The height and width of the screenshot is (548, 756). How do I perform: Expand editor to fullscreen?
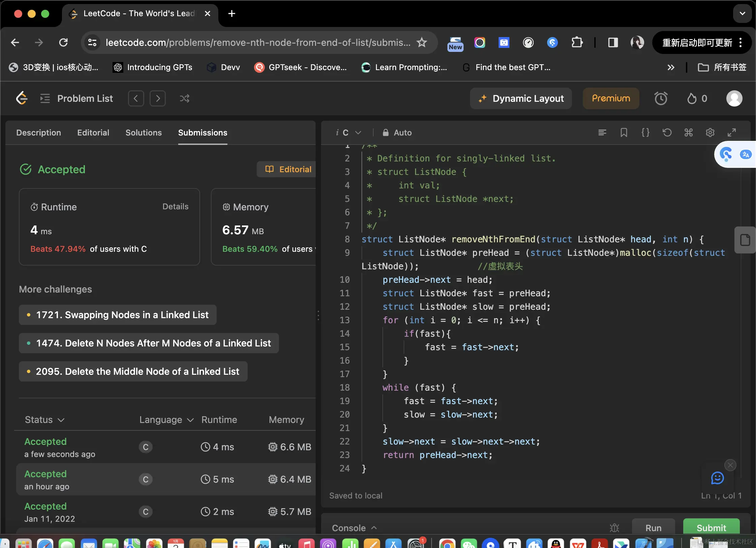point(731,132)
